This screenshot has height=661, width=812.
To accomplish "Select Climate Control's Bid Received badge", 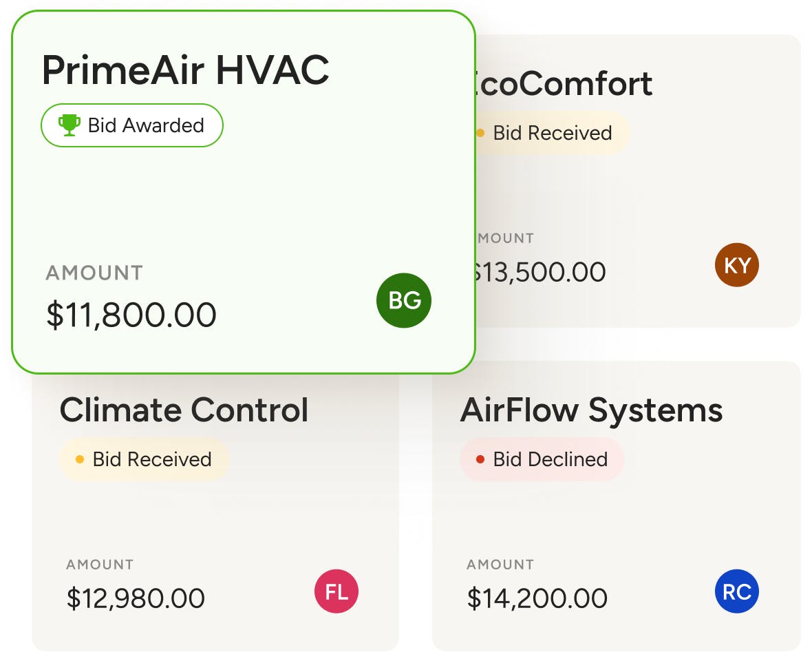I will click(144, 459).
